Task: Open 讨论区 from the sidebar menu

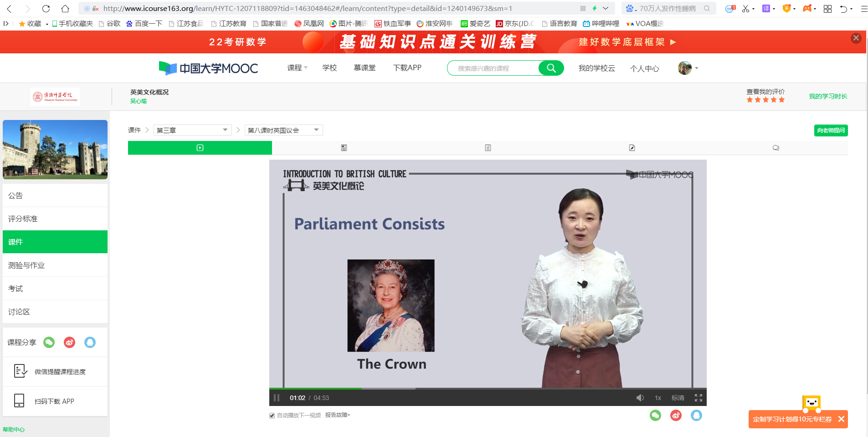Action: coord(19,312)
